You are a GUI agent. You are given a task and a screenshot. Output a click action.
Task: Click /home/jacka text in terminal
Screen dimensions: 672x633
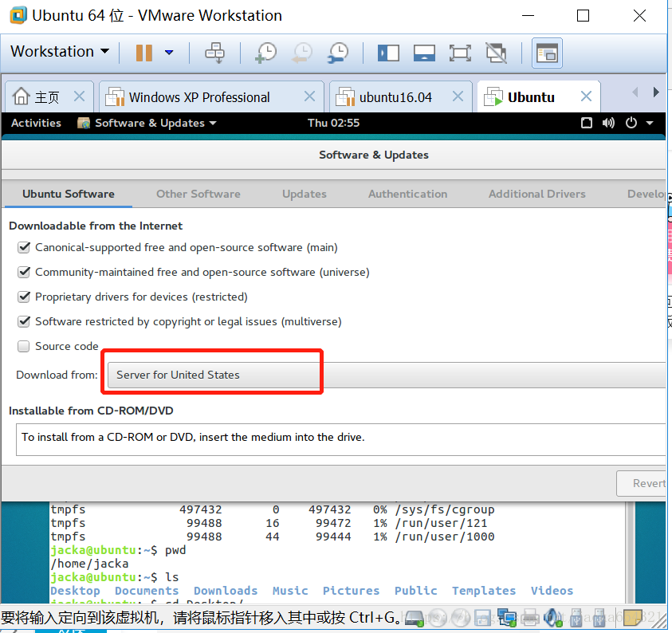click(x=89, y=564)
